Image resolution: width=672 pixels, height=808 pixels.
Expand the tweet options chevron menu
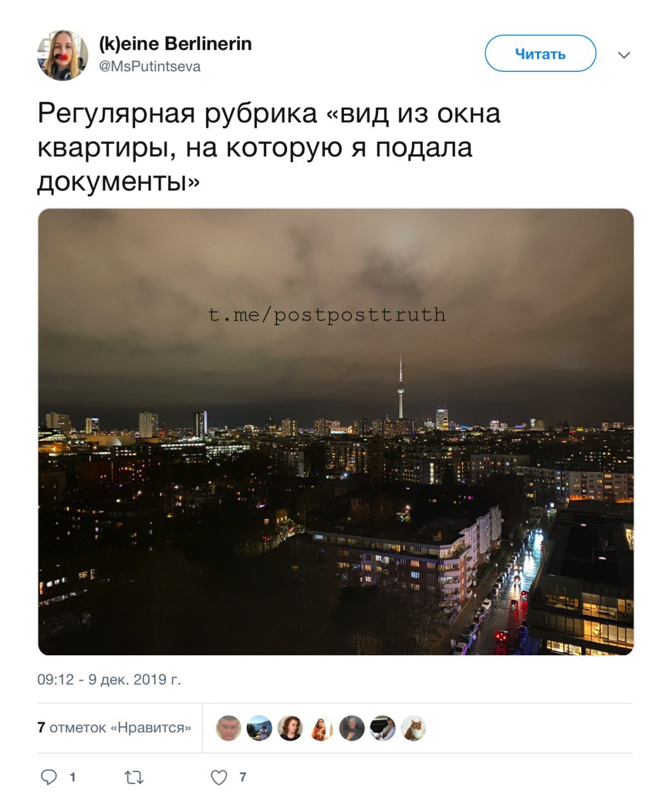pos(624,55)
